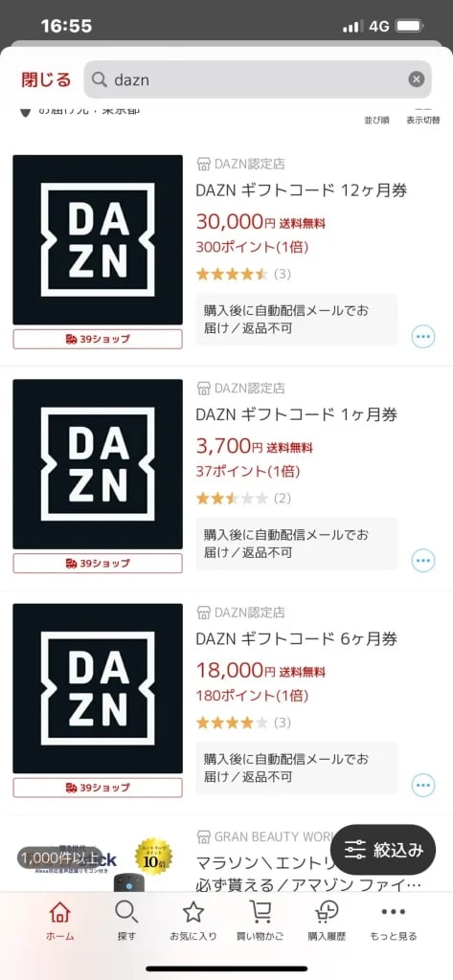Open 探す search tab
453x980 pixels.
coord(126,922)
